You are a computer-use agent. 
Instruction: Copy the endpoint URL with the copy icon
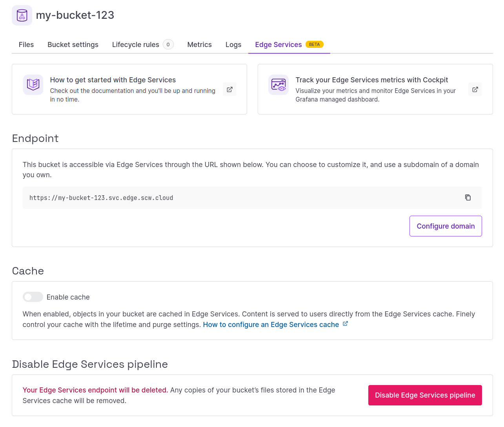[468, 198]
